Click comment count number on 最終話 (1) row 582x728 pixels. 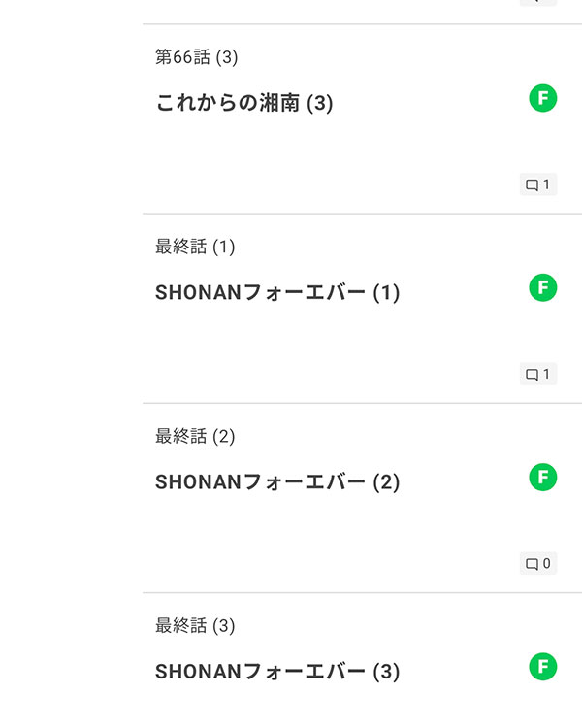click(x=546, y=375)
